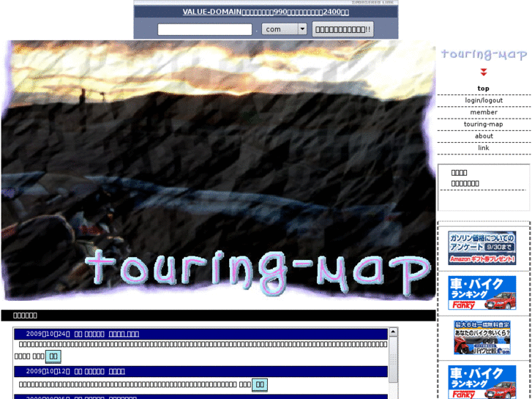
Task: Open the lower Fanky car and bike ranking banner
Action: [x=482, y=382]
